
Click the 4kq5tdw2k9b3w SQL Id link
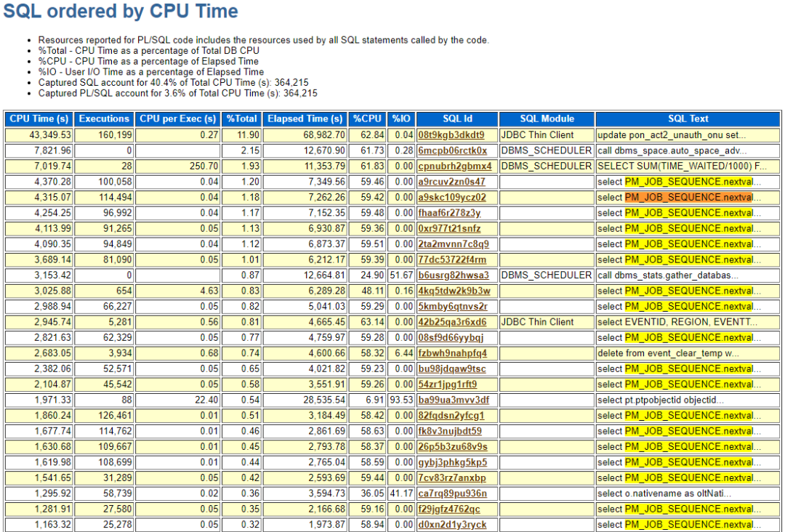point(454,291)
